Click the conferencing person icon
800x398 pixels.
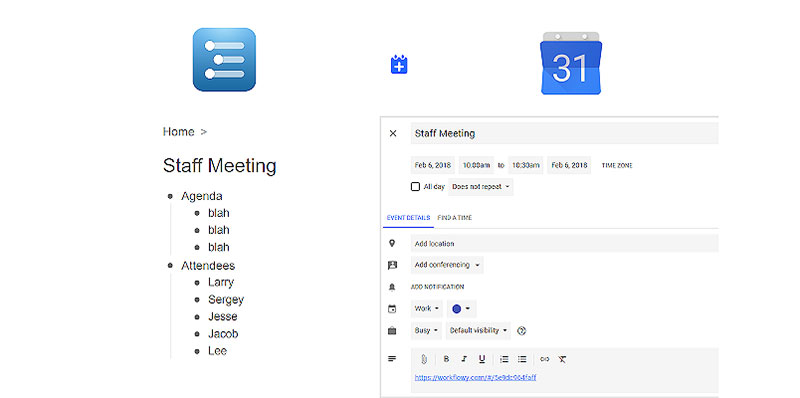(392, 265)
